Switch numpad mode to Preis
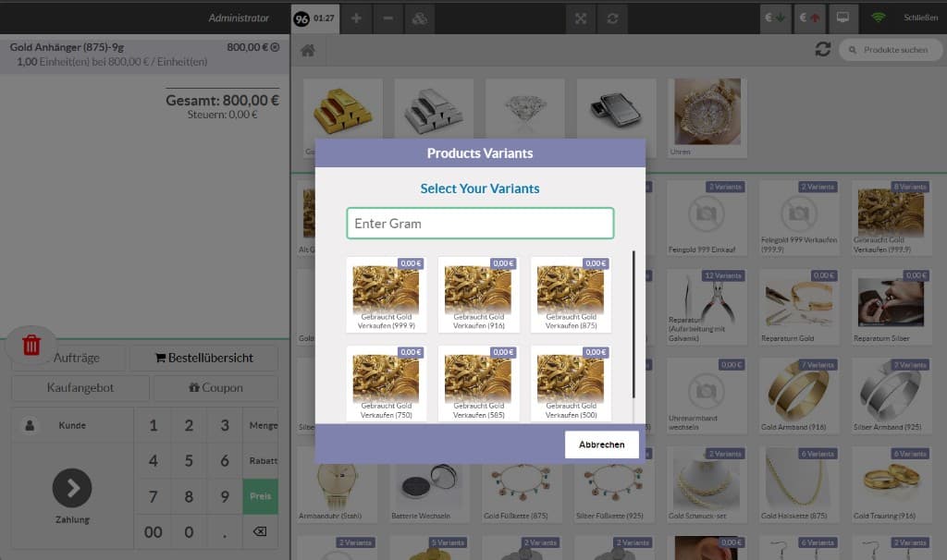947x560 pixels. click(x=260, y=496)
